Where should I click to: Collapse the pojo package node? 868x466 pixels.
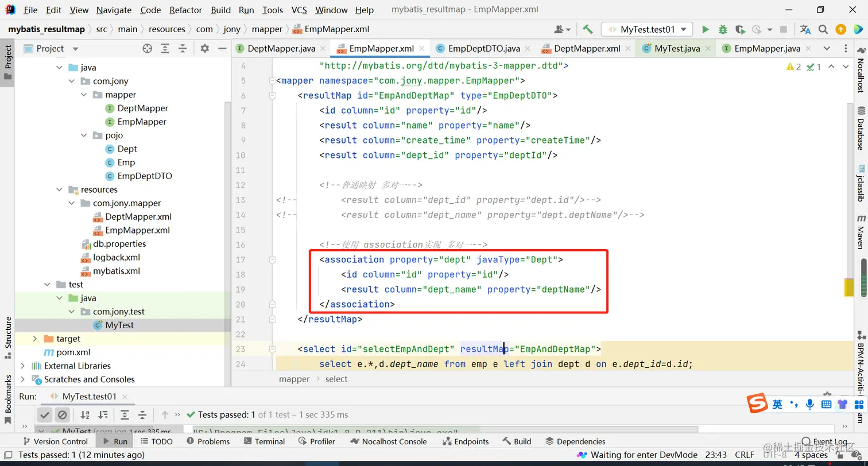click(84, 135)
